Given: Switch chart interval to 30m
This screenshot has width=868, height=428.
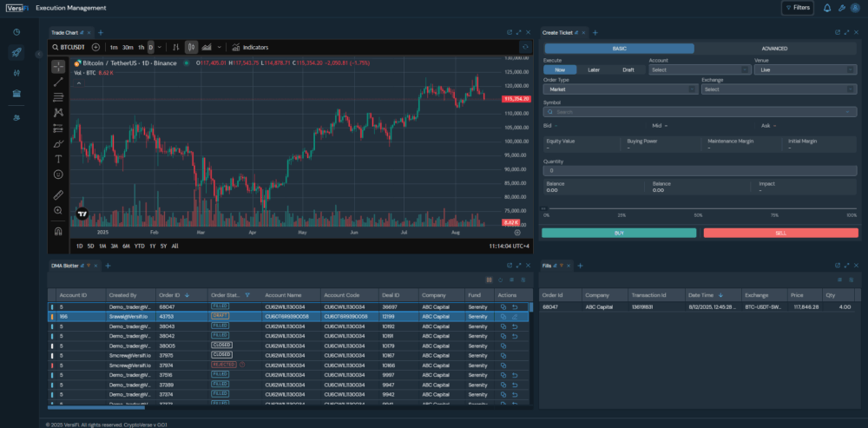Looking at the screenshot, I should tap(128, 47).
